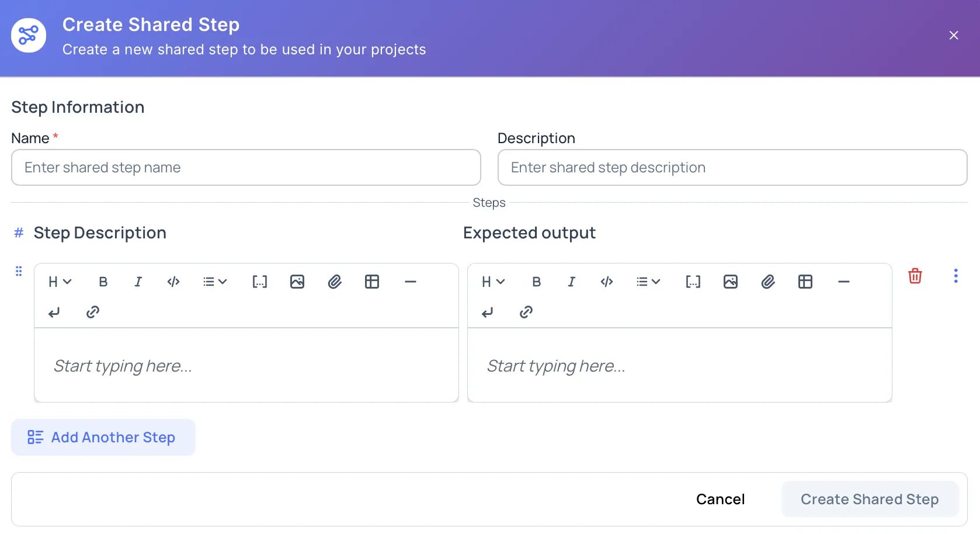Viewport: 980px width, 534px height.
Task: Click the shared step name field
Action: click(x=246, y=168)
